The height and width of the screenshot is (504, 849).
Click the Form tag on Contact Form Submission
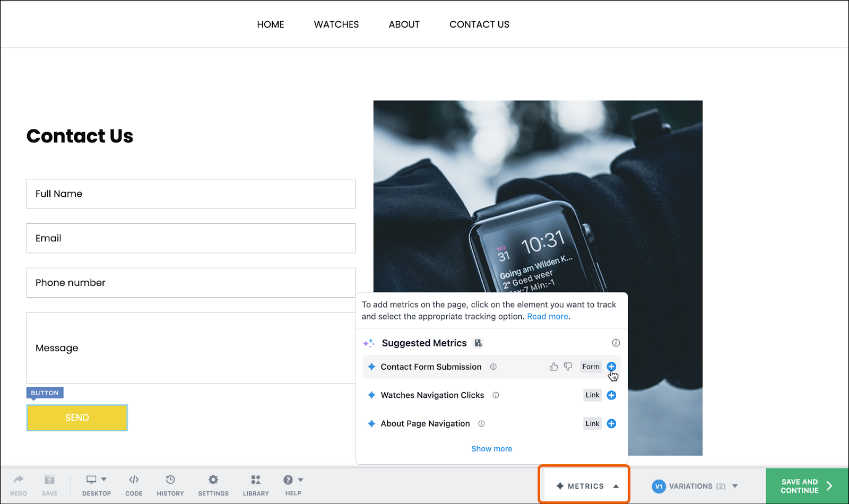click(x=591, y=367)
